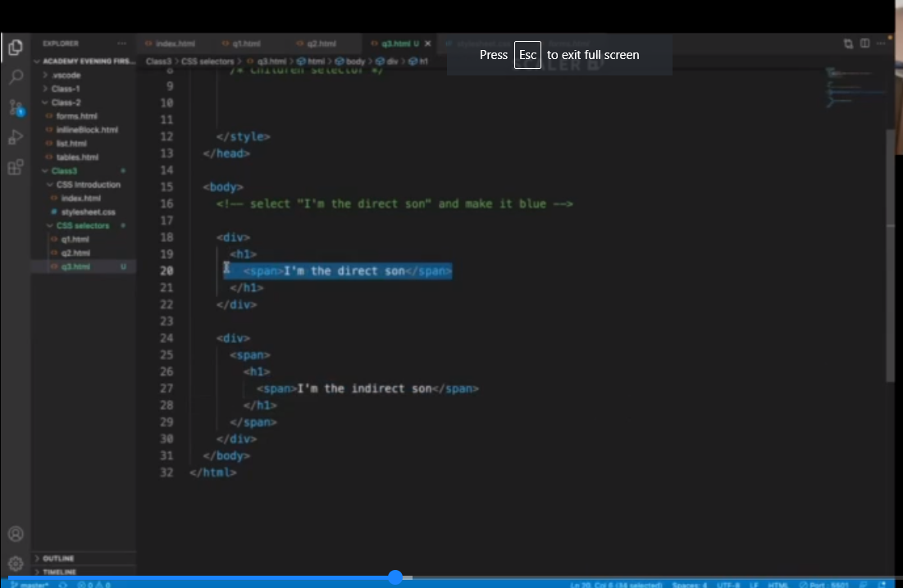Click the Accounts icon in activity bar
The image size is (903, 588).
pyautogui.click(x=15, y=534)
